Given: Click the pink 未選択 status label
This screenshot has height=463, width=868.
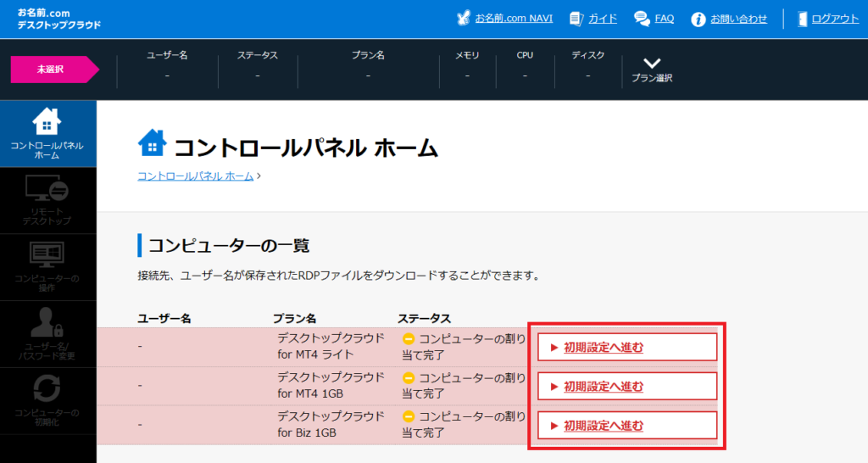Looking at the screenshot, I should point(53,70).
